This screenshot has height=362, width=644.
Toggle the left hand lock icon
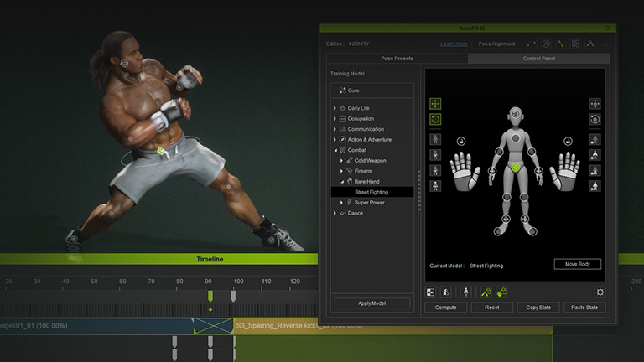pos(460,142)
